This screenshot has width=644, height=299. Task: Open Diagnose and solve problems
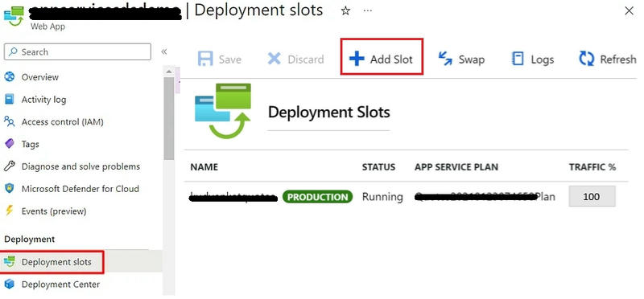(81, 166)
